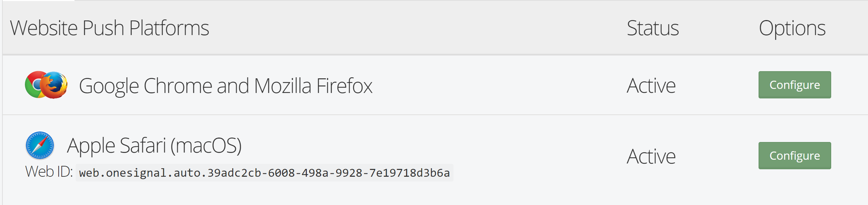Click the Website Push Platforms heading
Image resolution: width=868 pixels, height=205 pixels.
click(x=109, y=28)
